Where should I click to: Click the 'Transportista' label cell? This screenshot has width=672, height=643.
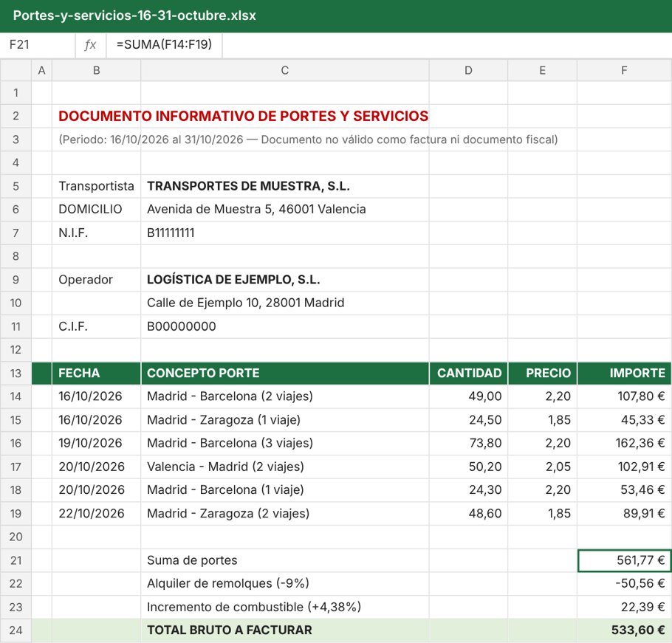pyautogui.click(x=97, y=186)
